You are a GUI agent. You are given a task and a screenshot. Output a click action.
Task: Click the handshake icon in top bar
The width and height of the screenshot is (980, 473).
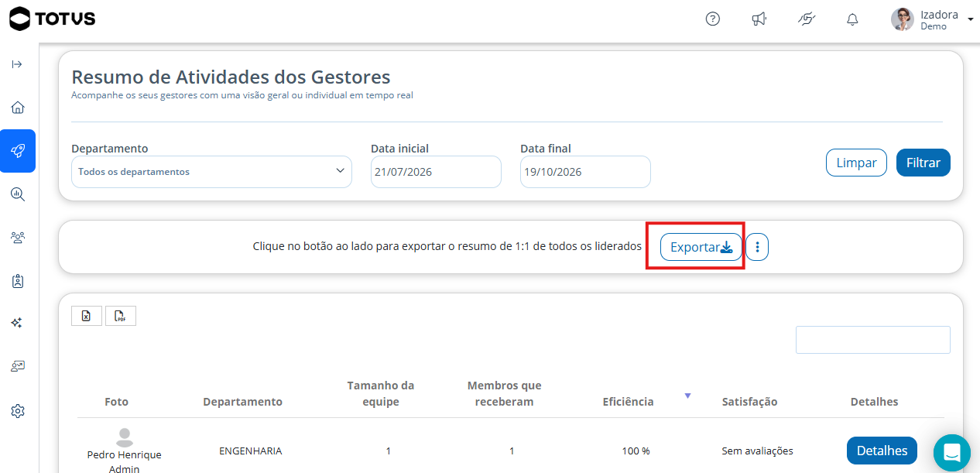[x=807, y=19]
